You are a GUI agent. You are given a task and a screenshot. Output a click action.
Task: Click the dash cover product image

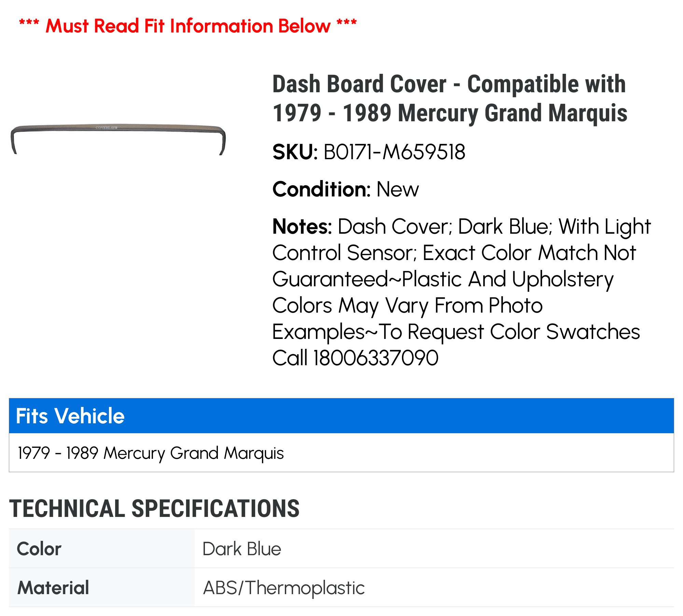(x=118, y=139)
